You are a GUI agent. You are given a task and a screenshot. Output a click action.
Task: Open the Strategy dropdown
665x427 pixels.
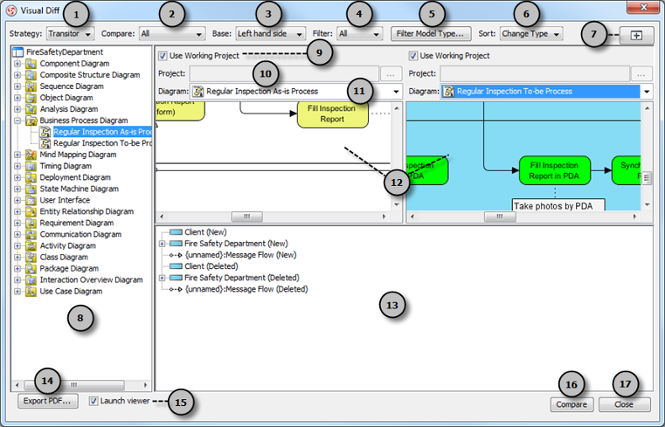point(70,34)
